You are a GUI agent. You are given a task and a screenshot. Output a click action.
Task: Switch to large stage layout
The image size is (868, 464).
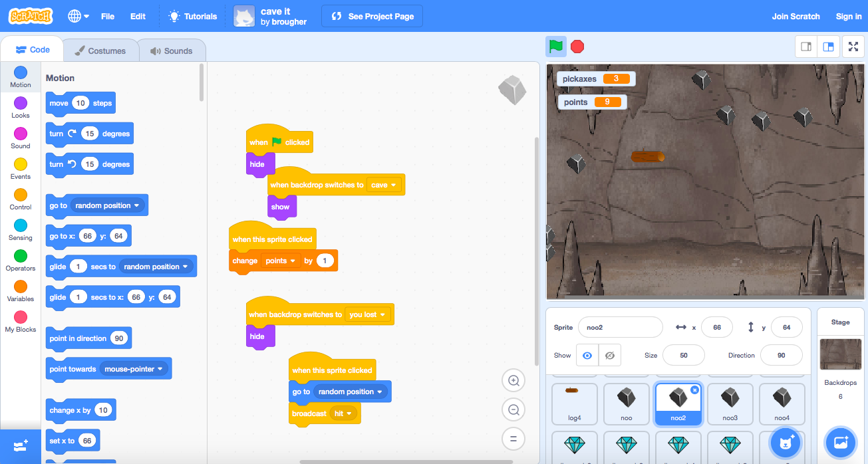pos(829,47)
